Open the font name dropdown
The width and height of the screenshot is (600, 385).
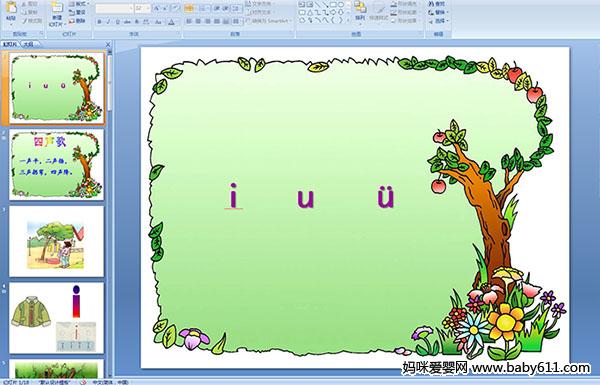tap(131, 8)
